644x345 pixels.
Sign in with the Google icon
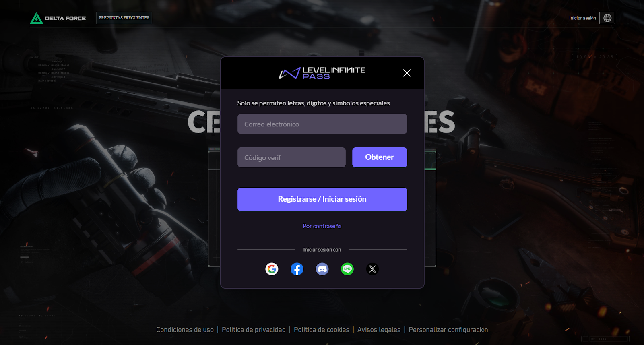pyautogui.click(x=272, y=269)
